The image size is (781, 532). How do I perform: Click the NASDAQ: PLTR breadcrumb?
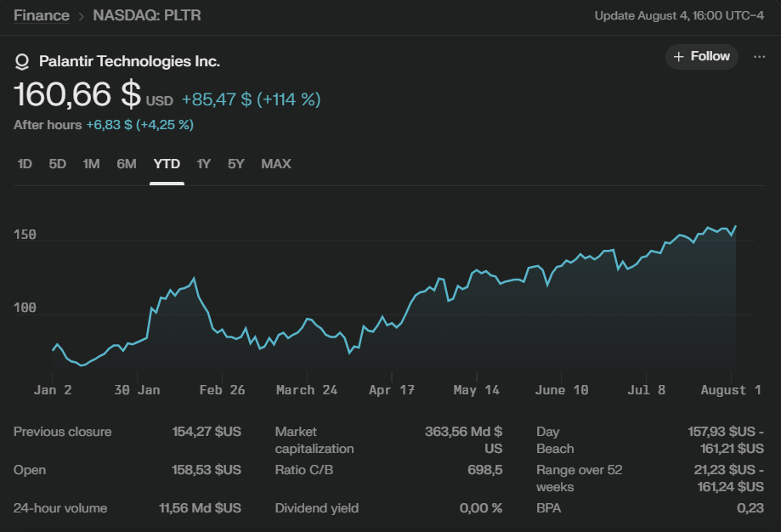tap(147, 15)
